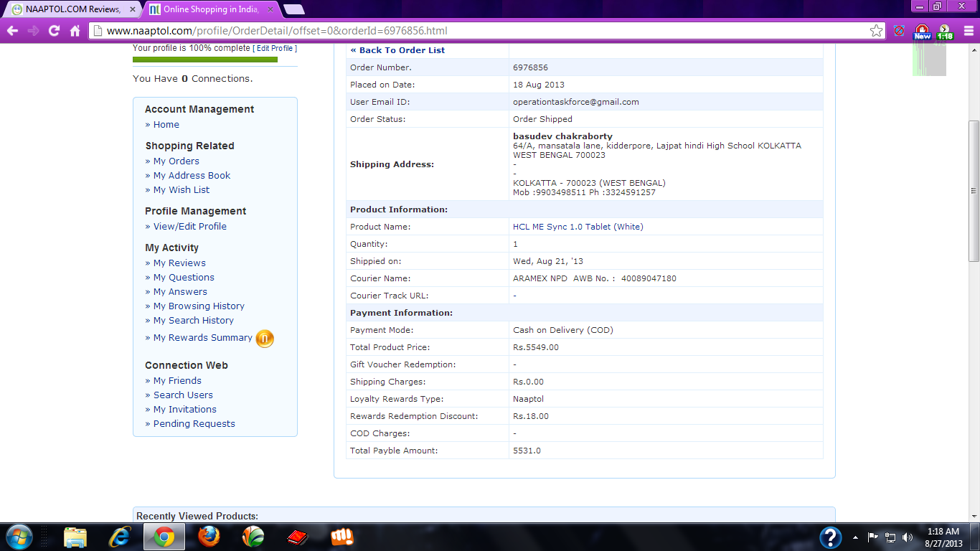Open My Wish List

(182, 190)
